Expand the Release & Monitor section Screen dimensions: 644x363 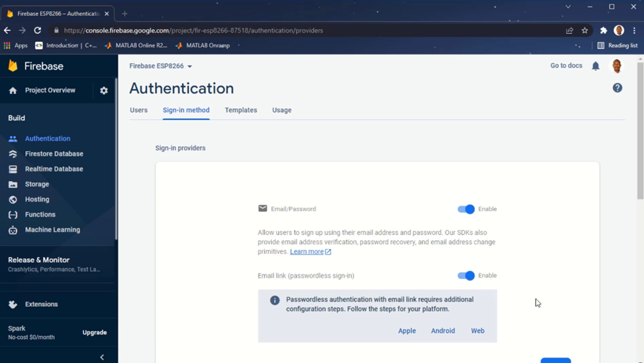38,260
